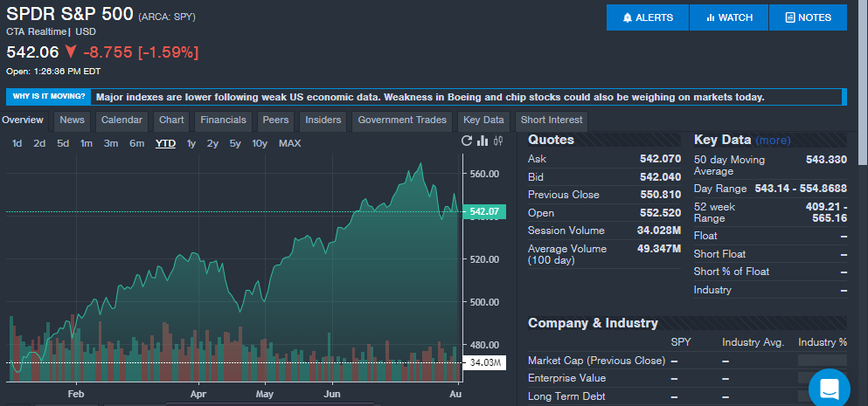The height and width of the screenshot is (406, 868).
Task: Click the Ask value 542.070
Action: point(660,159)
